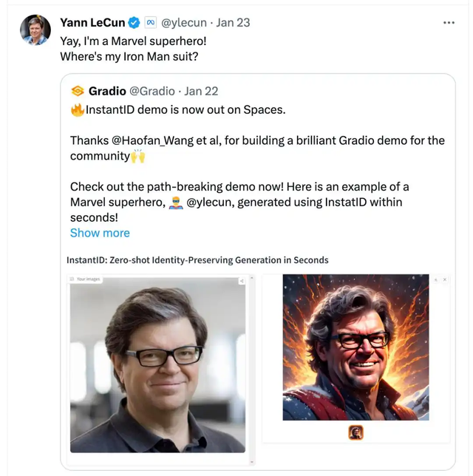Open the generated Marvel superhero image

(x=355, y=347)
